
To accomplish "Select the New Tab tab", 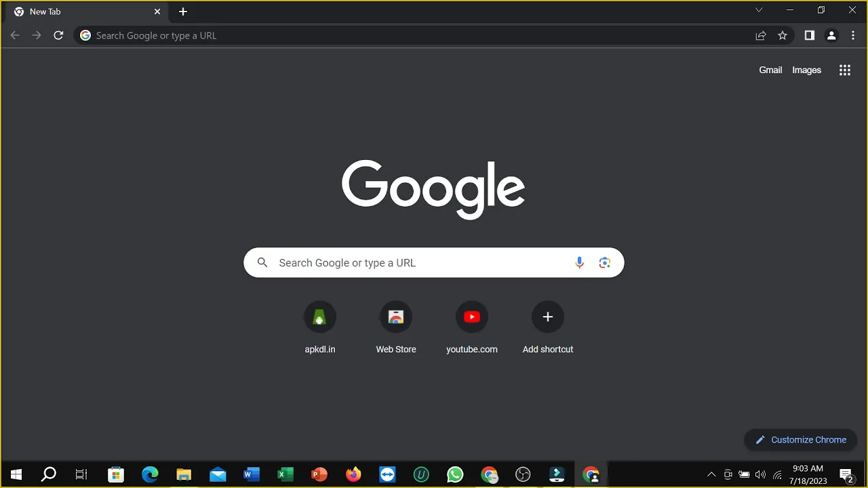I will click(x=87, y=12).
